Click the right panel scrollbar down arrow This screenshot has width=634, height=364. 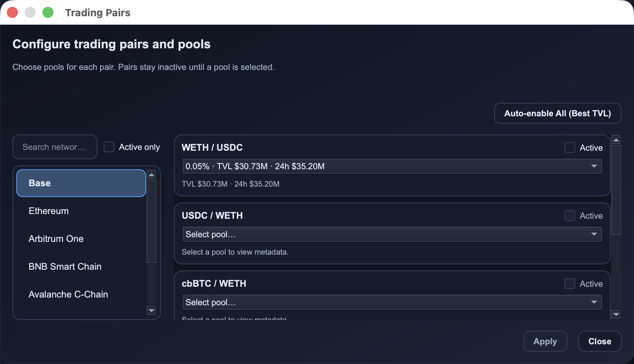pos(616,314)
